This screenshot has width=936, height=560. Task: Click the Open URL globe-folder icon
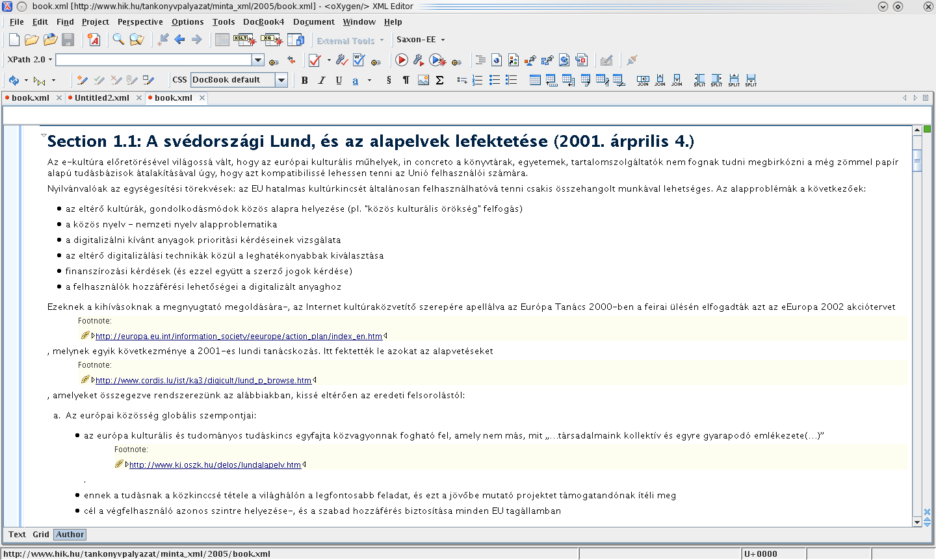coord(50,40)
